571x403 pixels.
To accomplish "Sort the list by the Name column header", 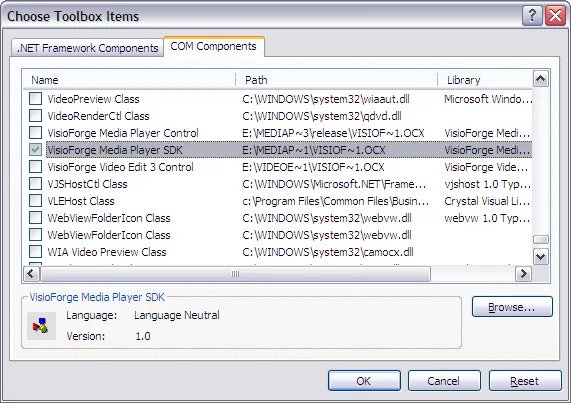I will coord(129,80).
